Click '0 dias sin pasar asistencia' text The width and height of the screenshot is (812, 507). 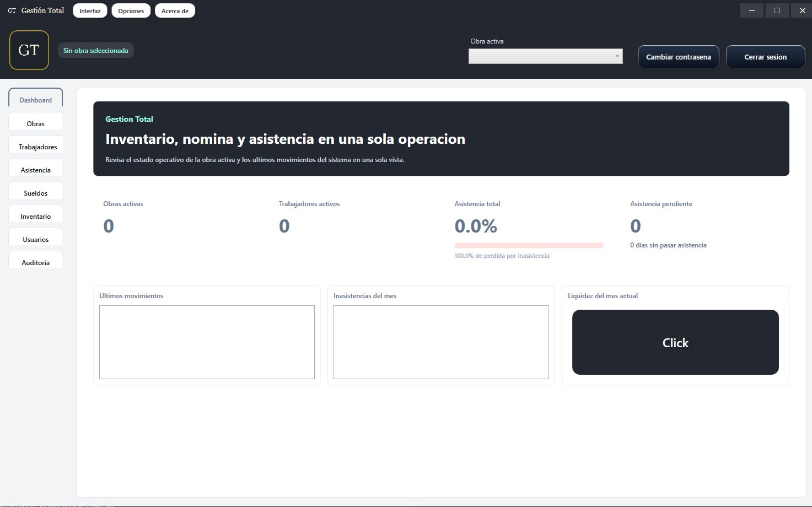tap(668, 245)
